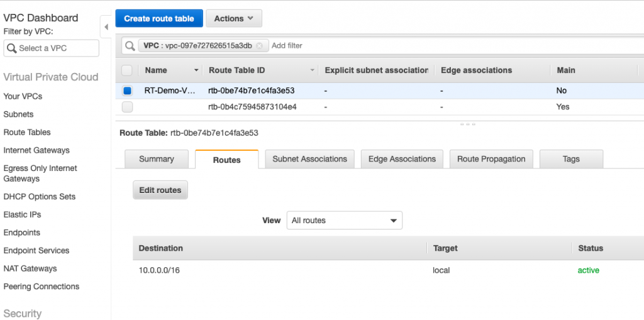Click the Edit routes button
This screenshot has height=320, width=644.
click(160, 190)
